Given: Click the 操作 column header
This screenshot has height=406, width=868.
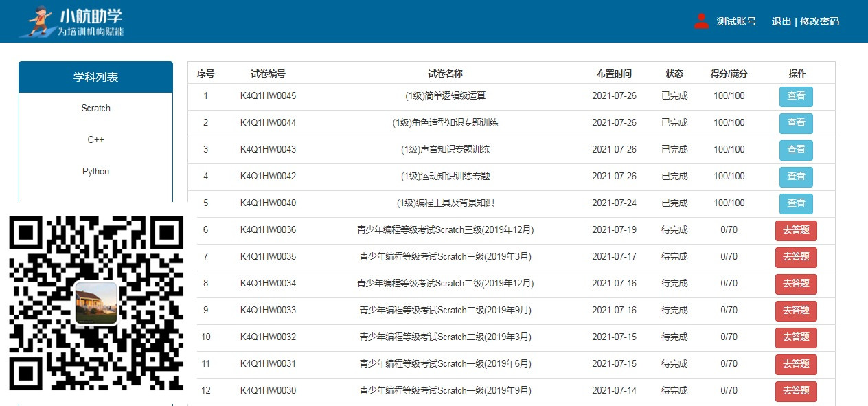Looking at the screenshot, I should [797, 74].
